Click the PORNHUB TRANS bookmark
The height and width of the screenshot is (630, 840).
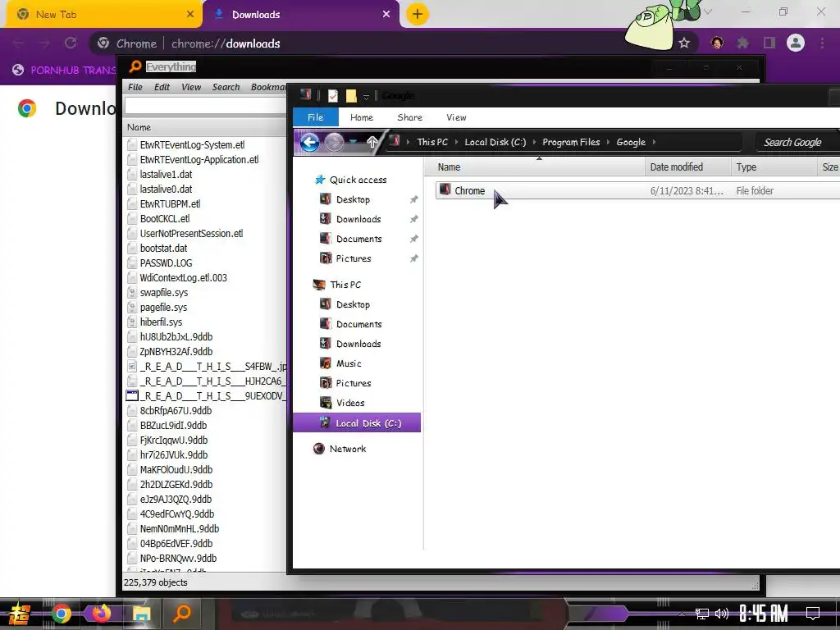(x=64, y=70)
